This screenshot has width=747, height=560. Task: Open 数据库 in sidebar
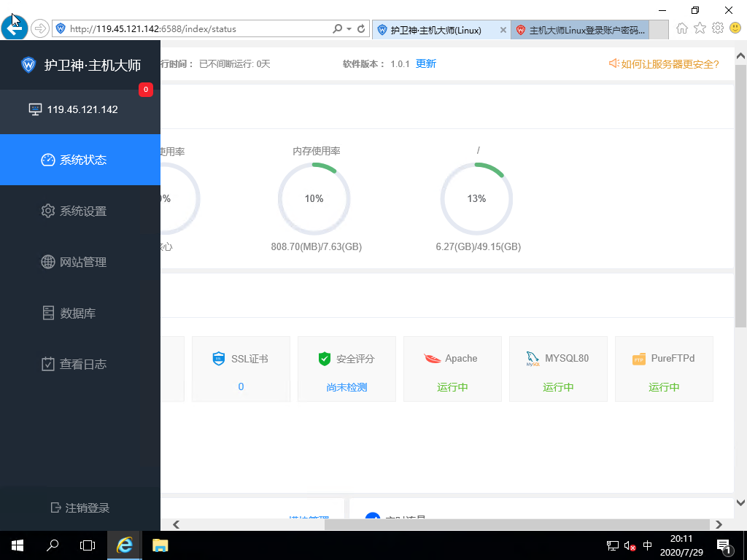click(80, 313)
